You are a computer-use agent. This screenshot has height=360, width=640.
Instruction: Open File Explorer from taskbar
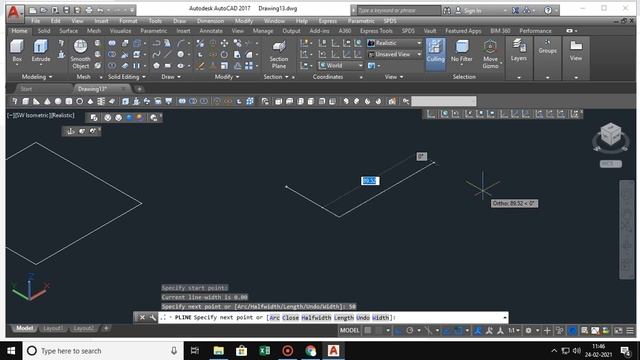coord(219,351)
